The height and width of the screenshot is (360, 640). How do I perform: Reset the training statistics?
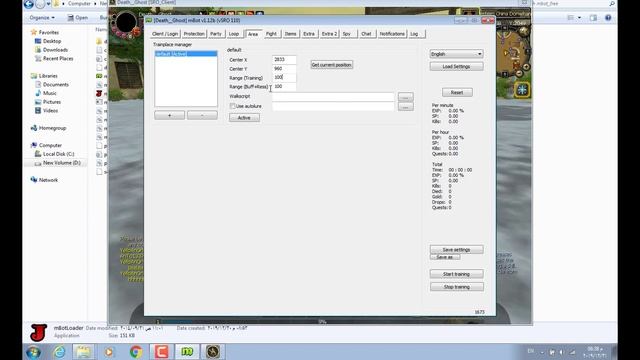point(457,93)
